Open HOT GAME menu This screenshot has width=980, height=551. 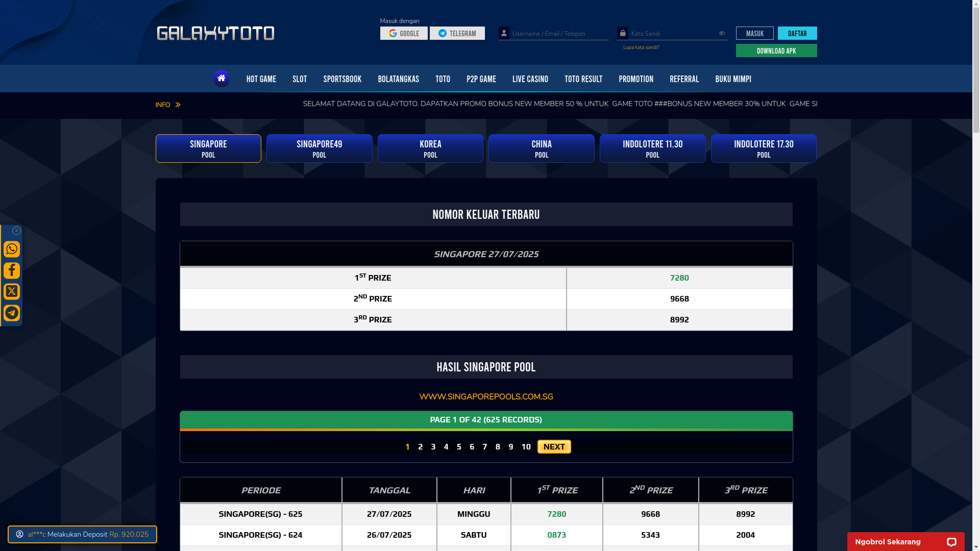261,79
